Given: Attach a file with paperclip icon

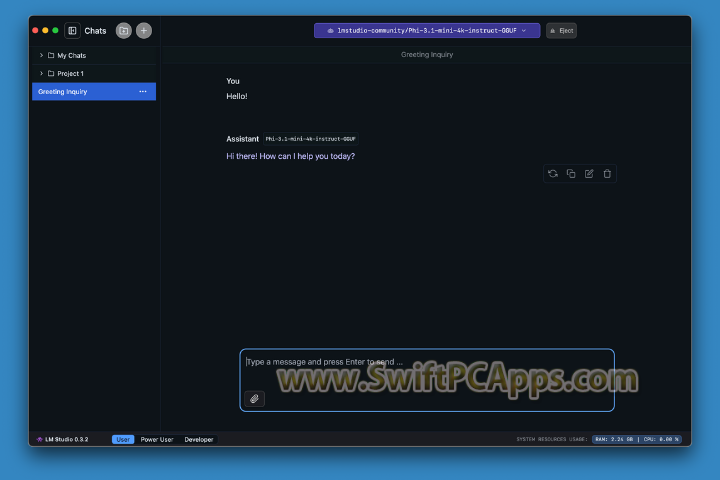Looking at the screenshot, I should click(254, 399).
